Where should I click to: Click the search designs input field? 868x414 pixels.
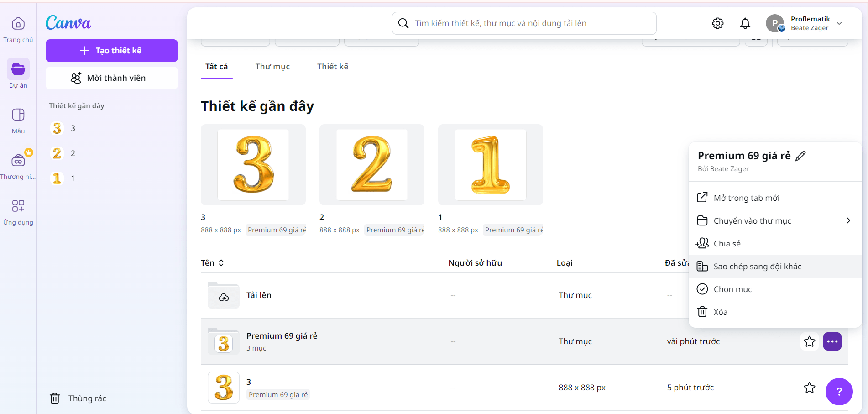click(525, 23)
